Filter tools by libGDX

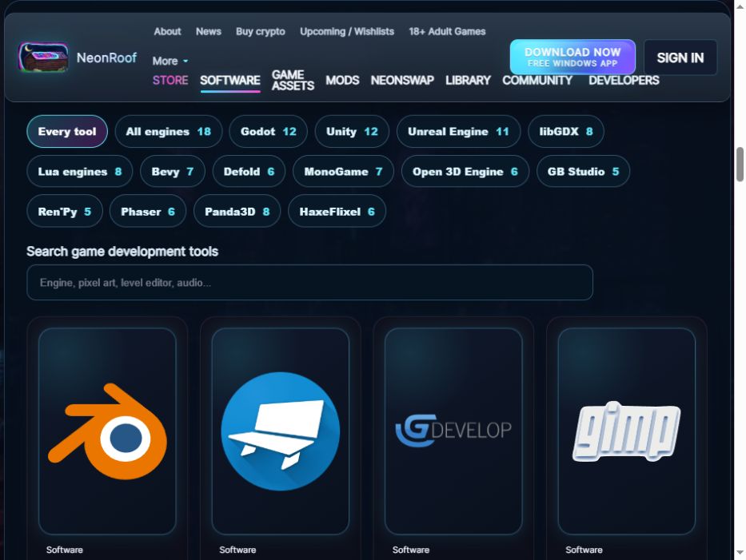point(566,131)
